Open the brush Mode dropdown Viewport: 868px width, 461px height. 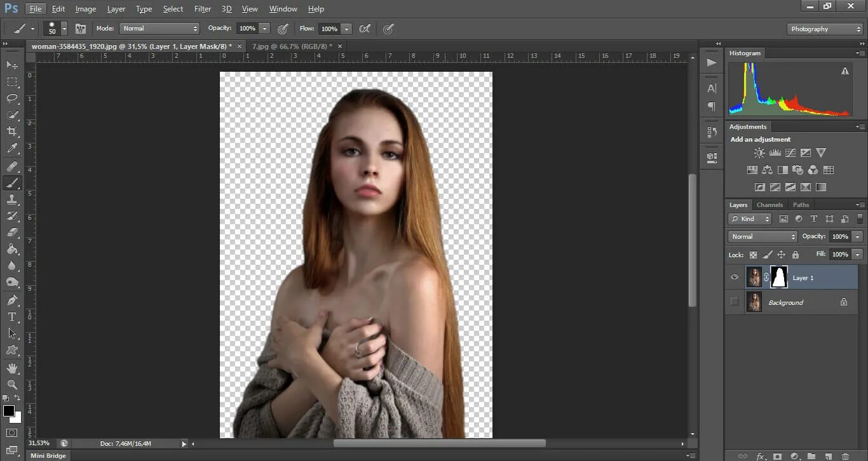[159, 29]
